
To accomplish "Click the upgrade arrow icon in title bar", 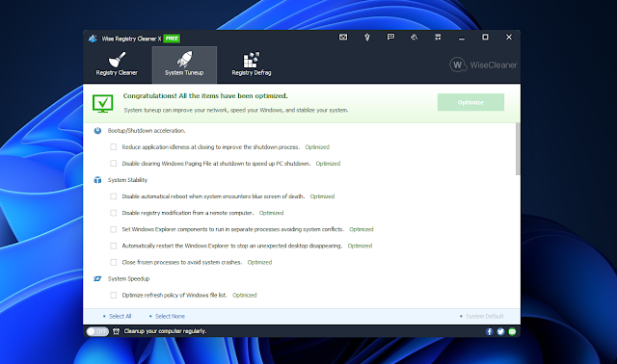I will (366, 38).
